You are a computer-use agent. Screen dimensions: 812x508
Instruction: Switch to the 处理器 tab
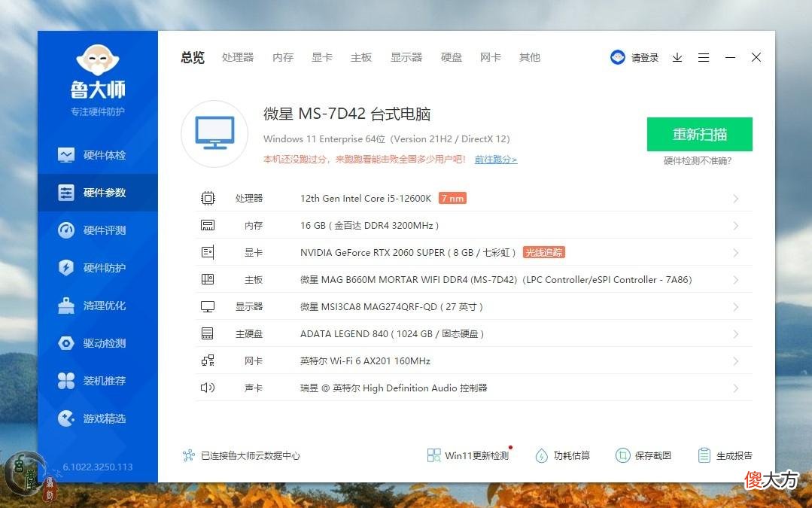pos(238,57)
